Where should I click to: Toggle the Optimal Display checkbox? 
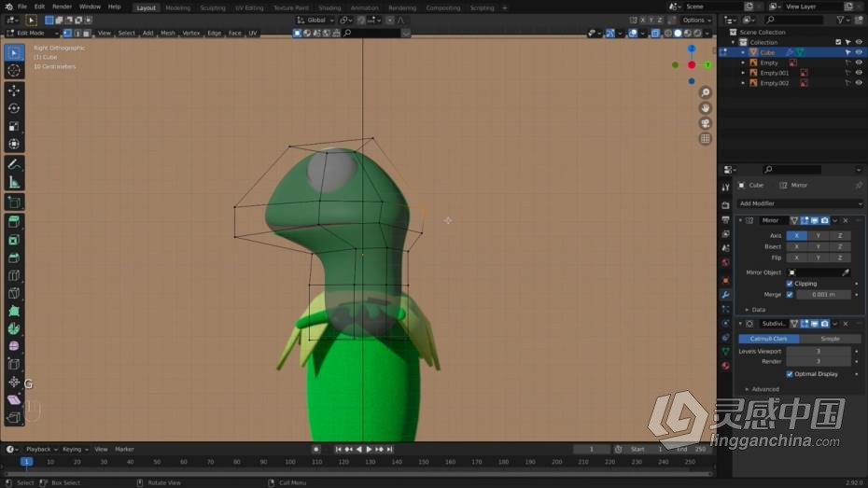(790, 374)
